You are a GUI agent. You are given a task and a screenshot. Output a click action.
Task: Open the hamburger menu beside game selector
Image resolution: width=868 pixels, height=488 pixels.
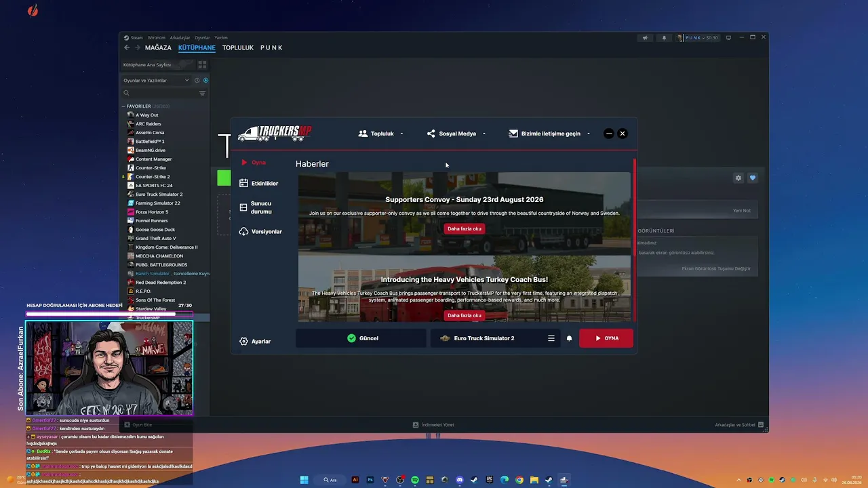551,338
